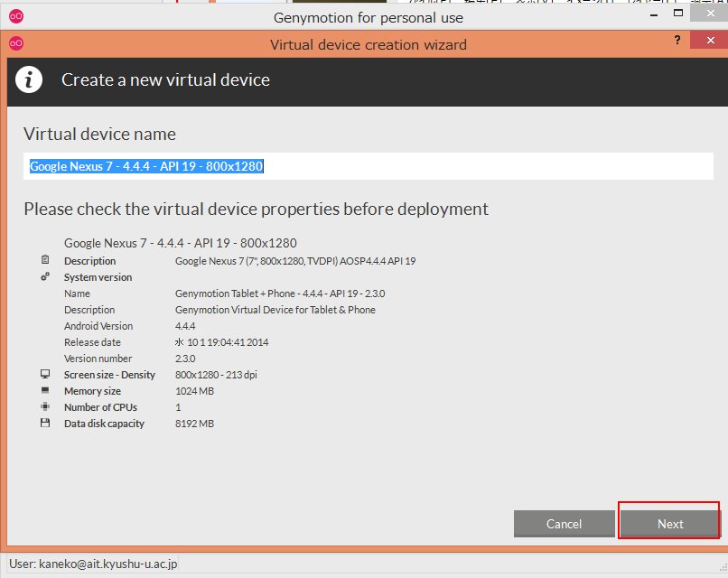Click the Number of CPUs value '1'
The width and height of the screenshot is (728, 578).
[178, 407]
